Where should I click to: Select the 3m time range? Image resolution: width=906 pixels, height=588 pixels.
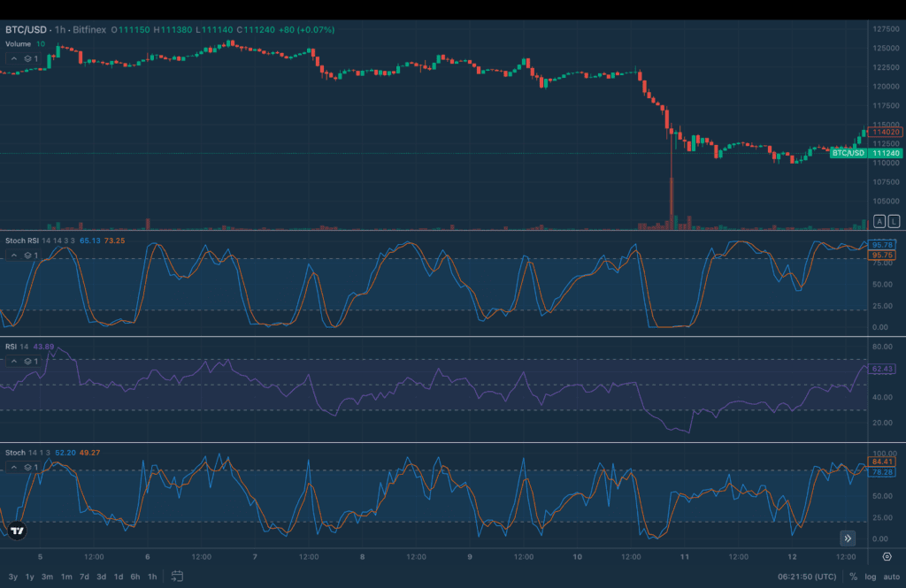pyautogui.click(x=48, y=577)
